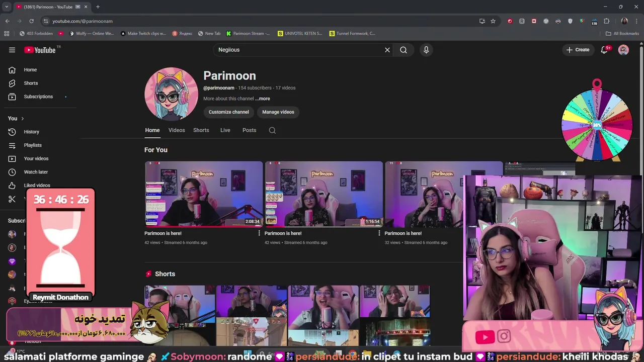Click the Manage videos button
The width and height of the screenshot is (644, 362).
[278, 112]
